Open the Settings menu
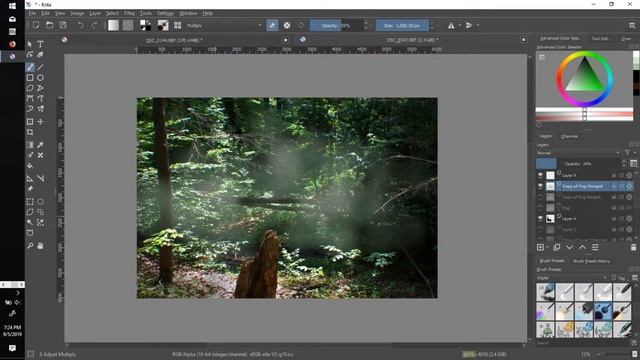This screenshot has width=640, height=360. coord(165,13)
